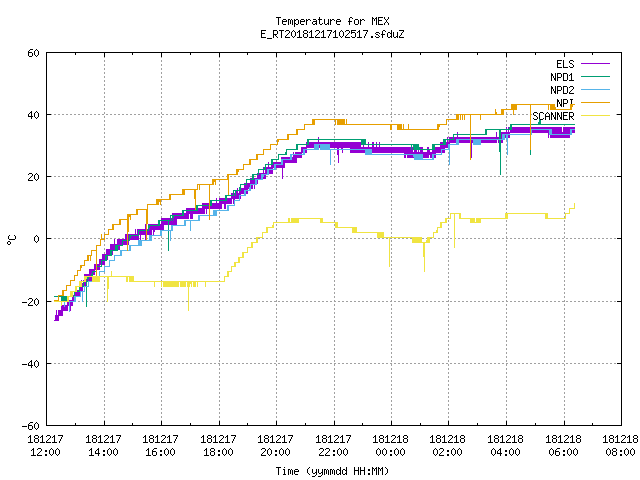Viewport: 640px width, 480px height.
Task: Click the y-axis tick label 0
Action: (36, 239)
